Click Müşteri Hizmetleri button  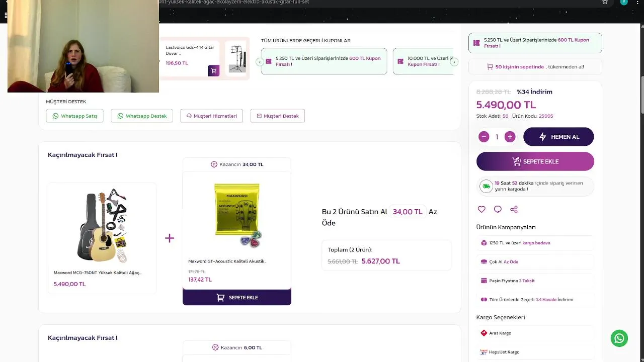tap(211, 116)
